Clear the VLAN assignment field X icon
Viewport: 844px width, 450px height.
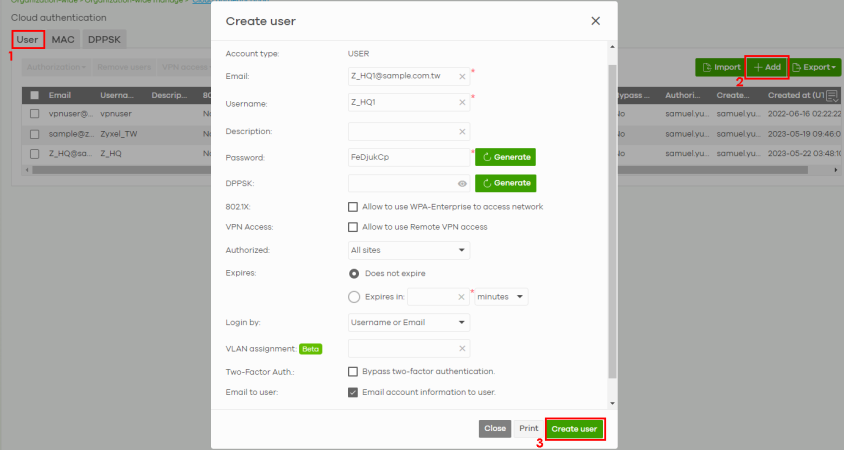click(x=462, y=348)
